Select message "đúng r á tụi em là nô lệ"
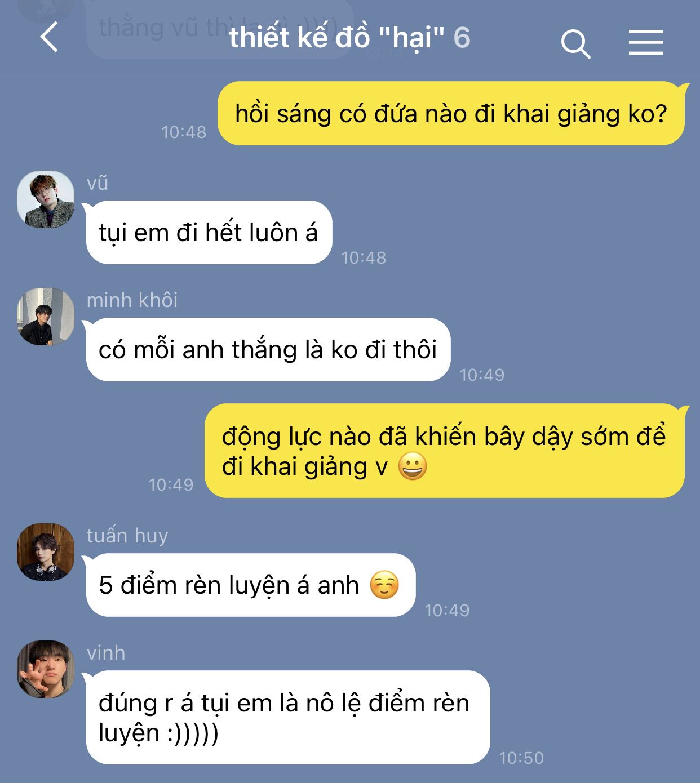 (x=288, y=717)
